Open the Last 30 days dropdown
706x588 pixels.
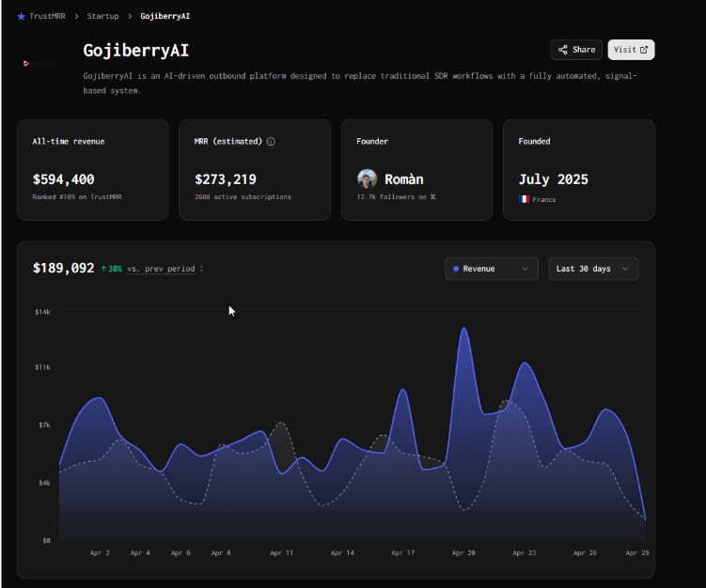(593, 269)
